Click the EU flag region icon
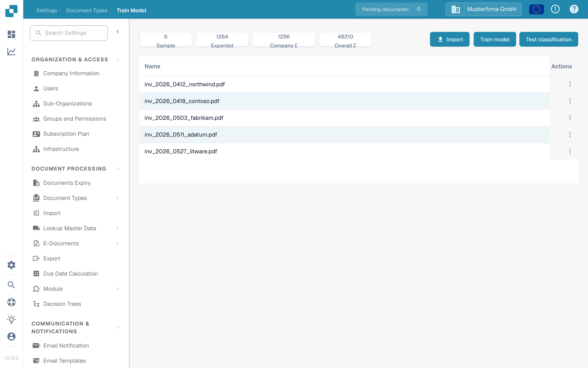 (537, 9)
